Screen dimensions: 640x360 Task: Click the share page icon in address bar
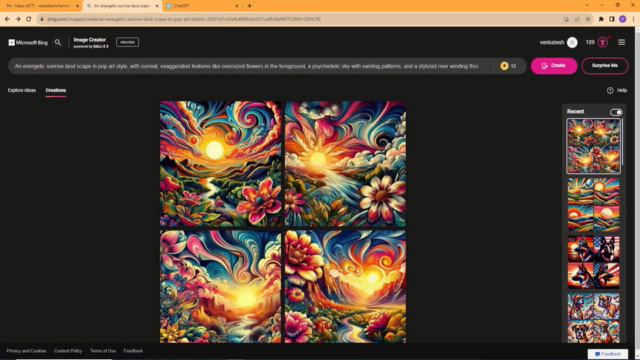tap(577, 19)
